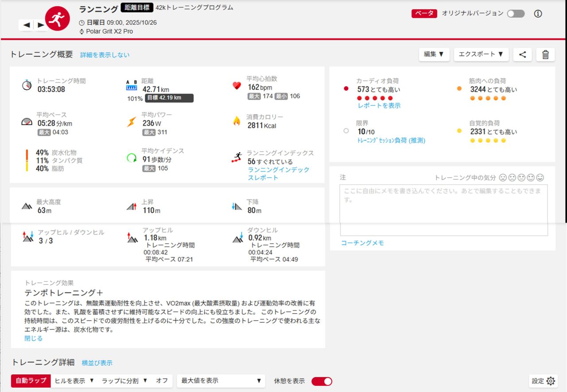567x392 pixels.
Task: Select the happiest face mood icon
Action: (x=540, y=177)
